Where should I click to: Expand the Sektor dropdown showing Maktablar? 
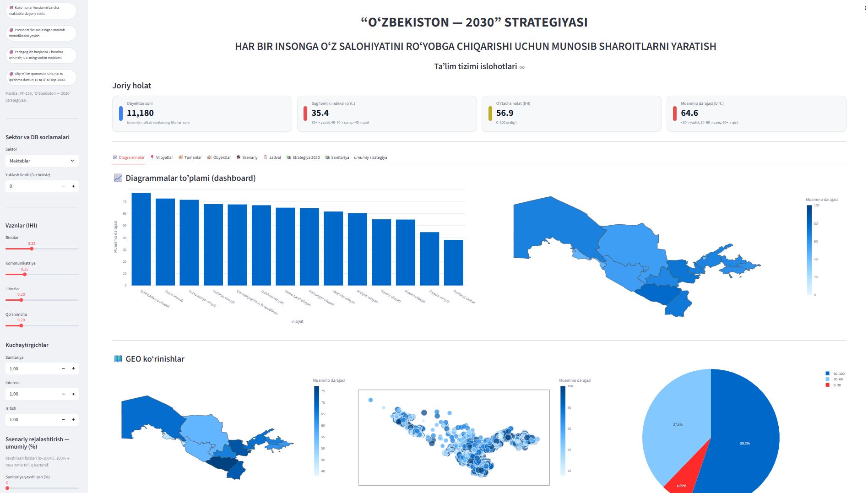coord(42,161)
